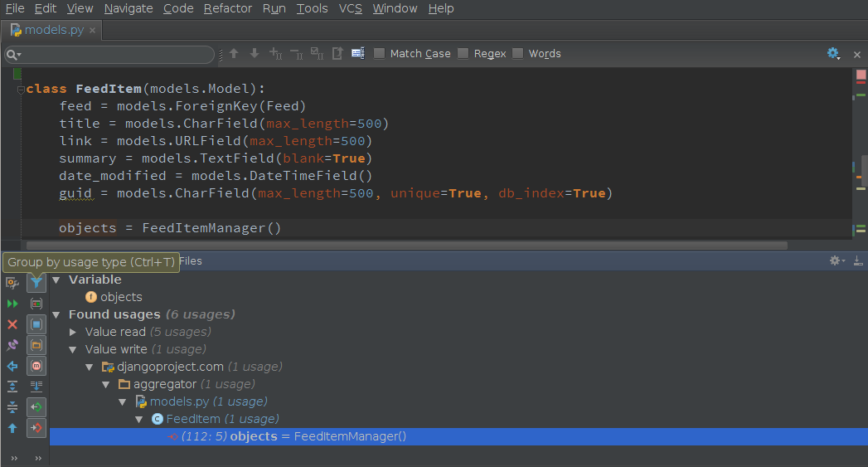Click the Add Selection for Next Occurrence icon
The image size is (868, 467).
[275, 53]
